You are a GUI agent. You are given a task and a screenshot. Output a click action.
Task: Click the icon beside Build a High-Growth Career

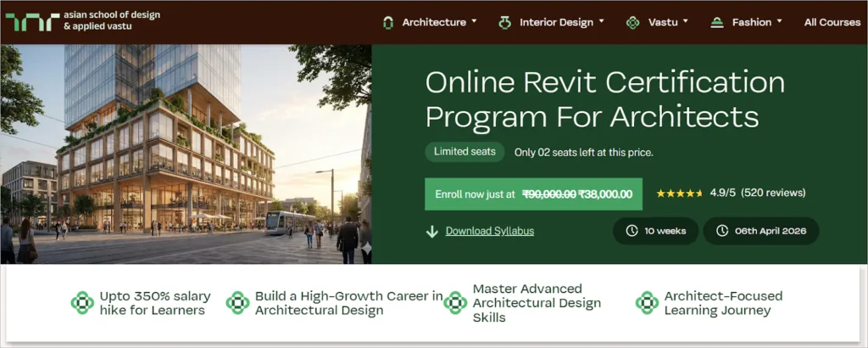[237, 302]
